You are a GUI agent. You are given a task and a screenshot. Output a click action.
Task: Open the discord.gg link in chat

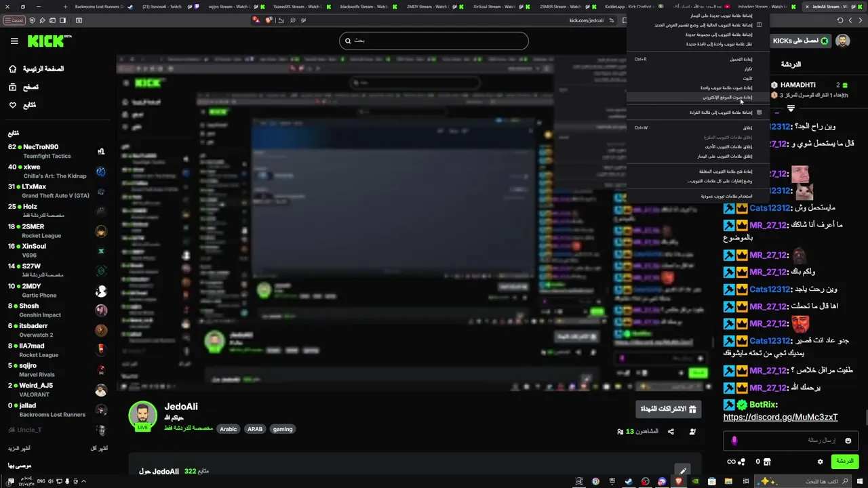pos(781,418)
